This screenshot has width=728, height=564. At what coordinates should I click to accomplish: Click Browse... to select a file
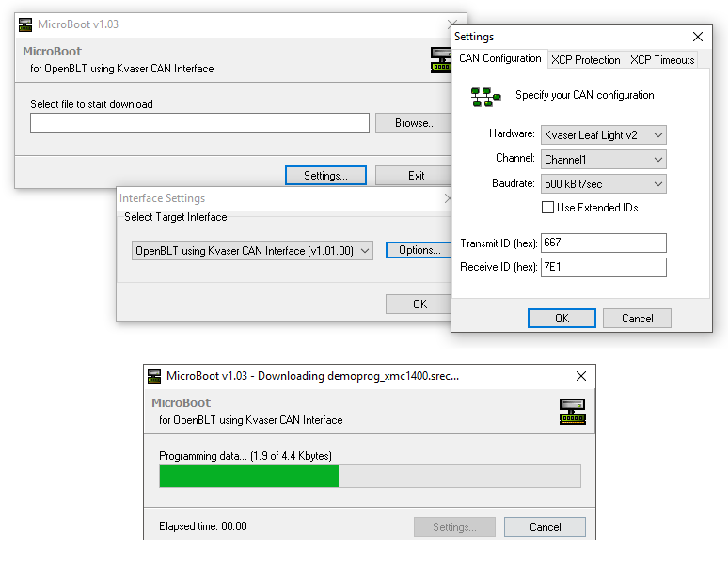click(415, 123)
